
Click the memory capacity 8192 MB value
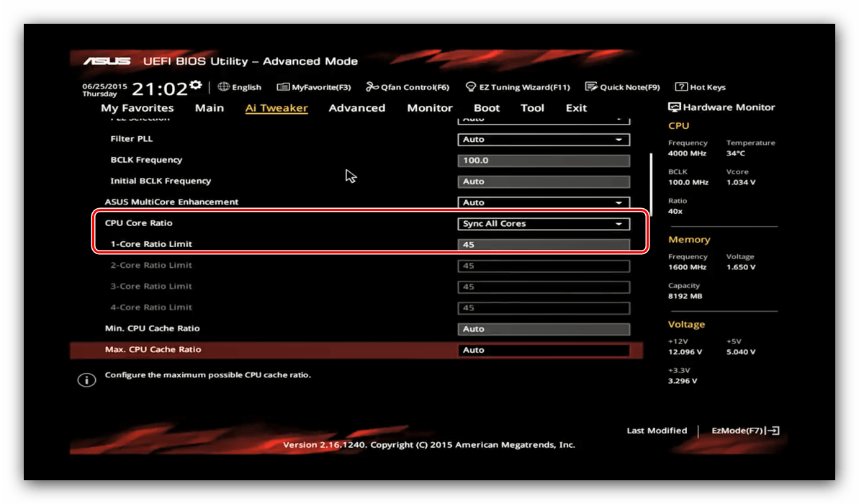(685, 297)
